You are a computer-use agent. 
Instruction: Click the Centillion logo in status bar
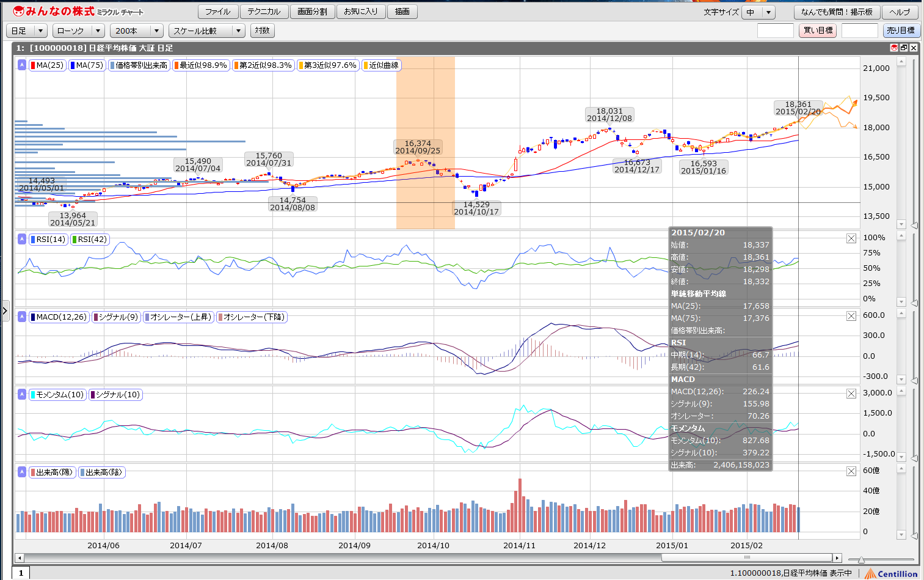(891, 573)
